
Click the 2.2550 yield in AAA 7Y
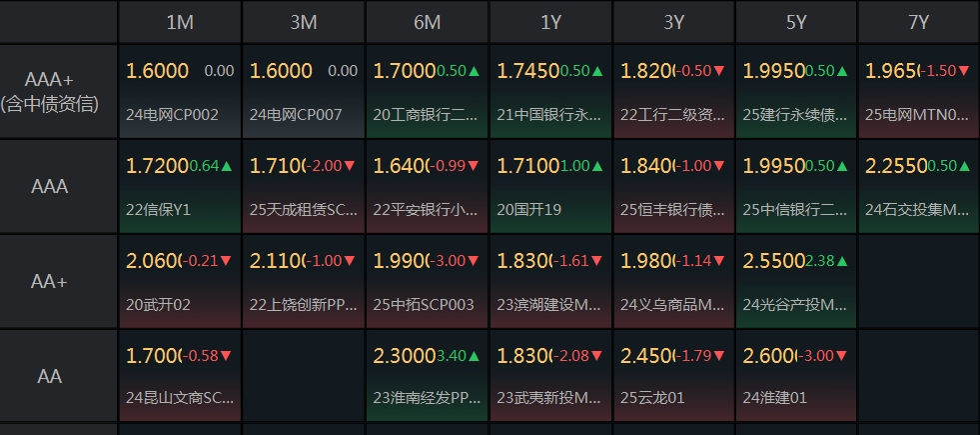pyautogui.click(x=896, y=166)
